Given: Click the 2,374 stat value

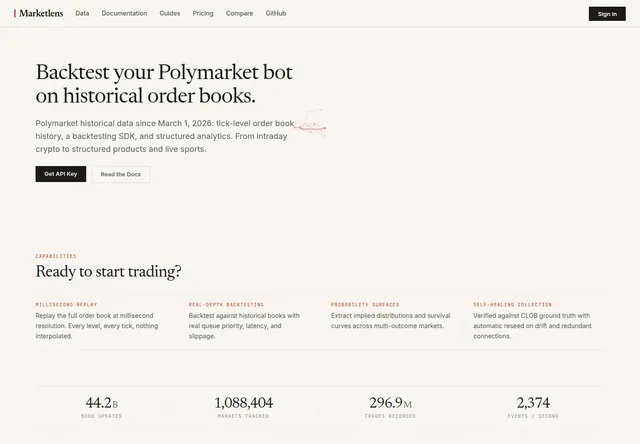Looking at the screenshot, I should [533, 403].
